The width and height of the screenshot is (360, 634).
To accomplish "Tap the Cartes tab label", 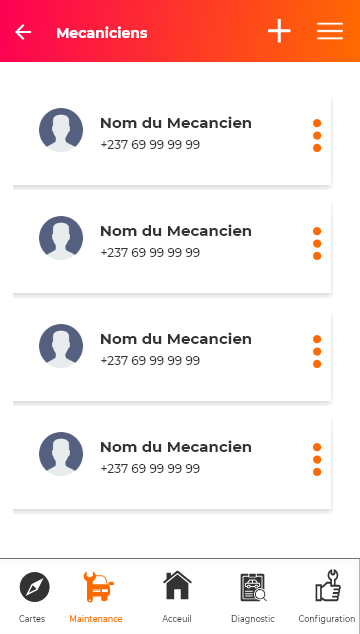I will tap(32, 619).
